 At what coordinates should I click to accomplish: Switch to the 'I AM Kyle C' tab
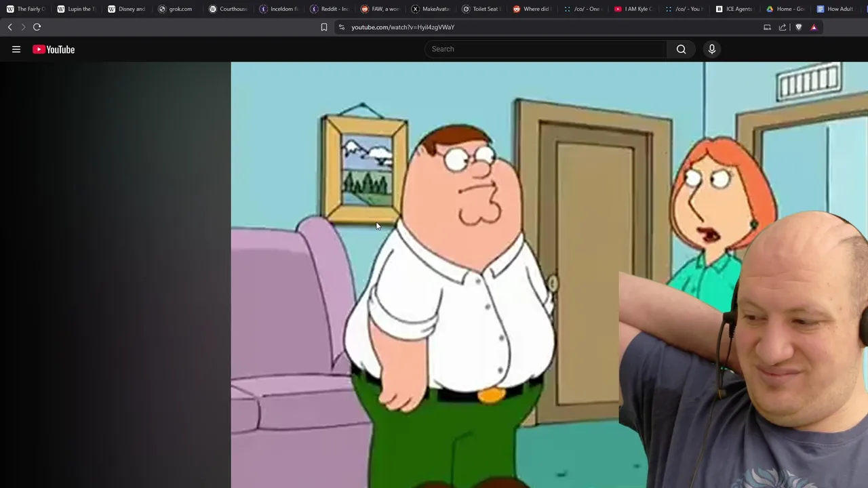coord(633,9)
